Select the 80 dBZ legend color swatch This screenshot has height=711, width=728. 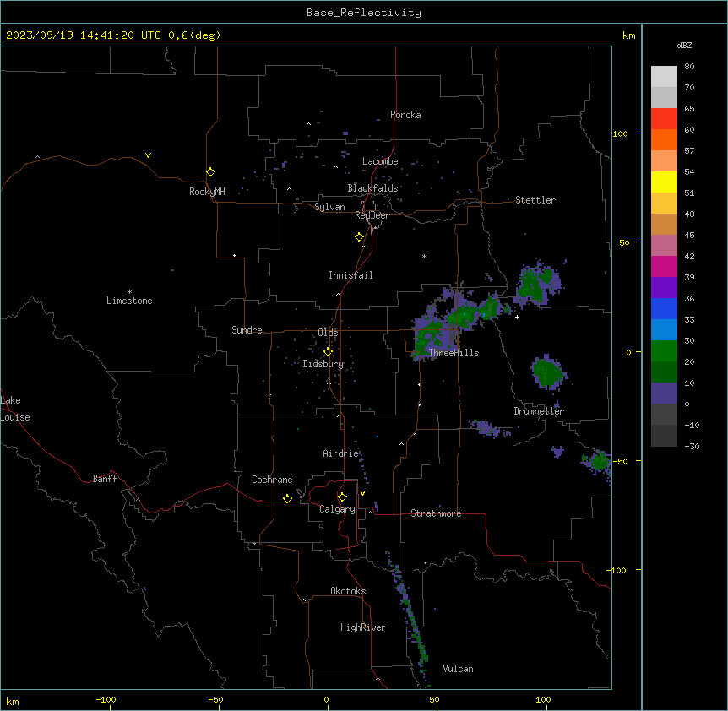pyautogui.click(x=664, y=77)
